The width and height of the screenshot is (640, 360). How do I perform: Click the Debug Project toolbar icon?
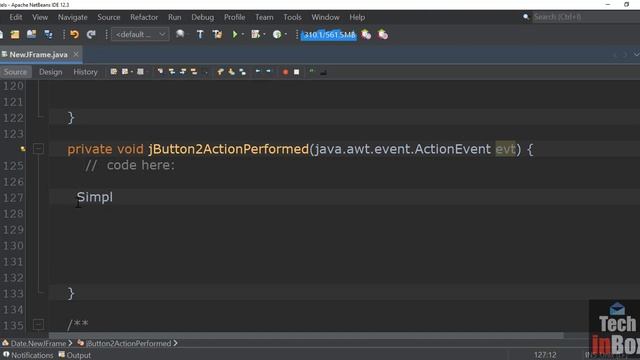pos(256,35)
